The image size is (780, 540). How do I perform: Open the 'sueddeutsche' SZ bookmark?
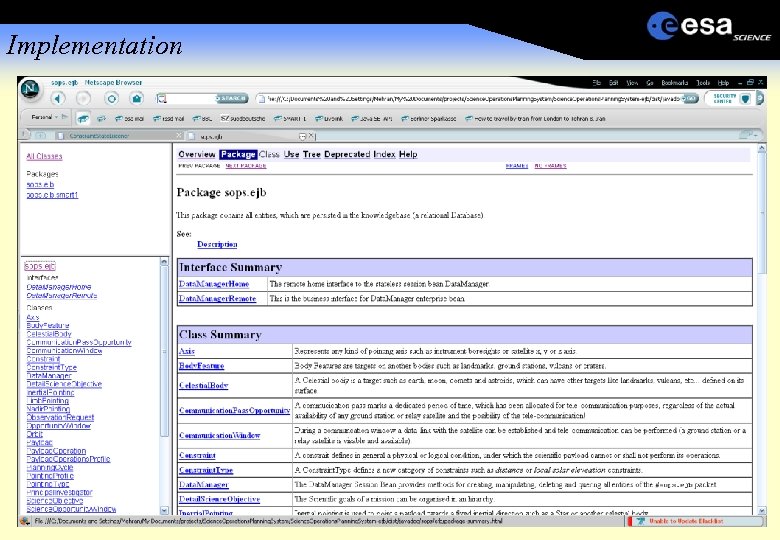tap(243, 118)
